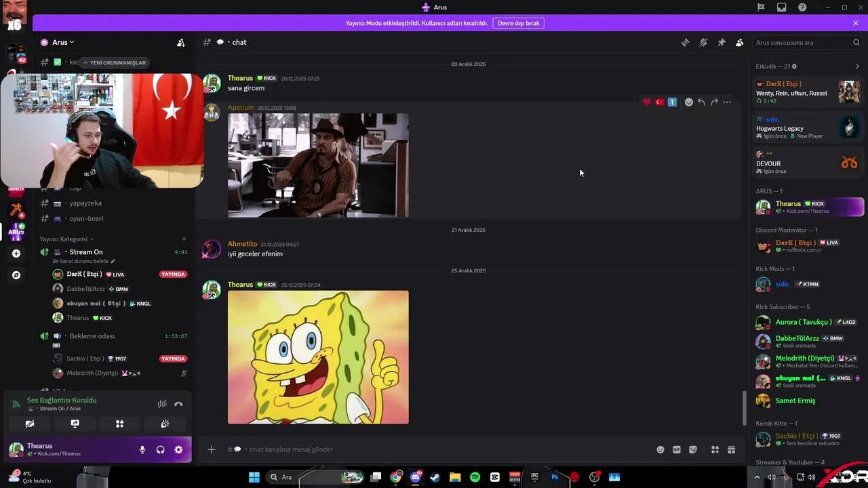Open Discord help question mark icon

pos(802,7)
